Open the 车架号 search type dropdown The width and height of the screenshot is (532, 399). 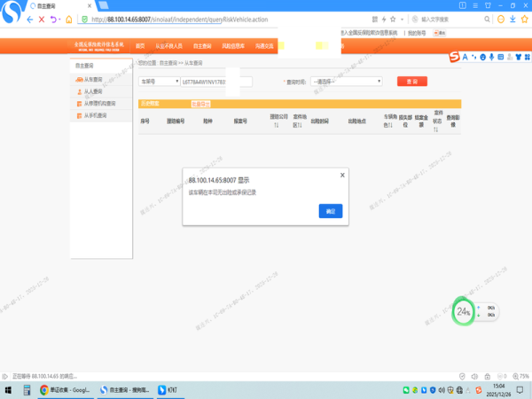point(158,81)
